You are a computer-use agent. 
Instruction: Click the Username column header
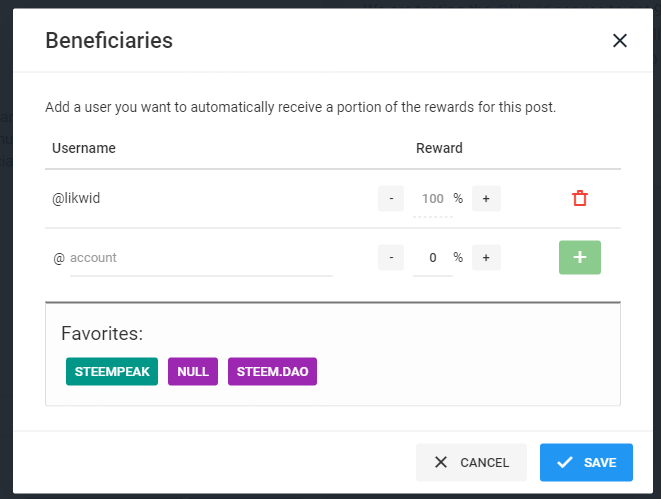[84, 148]
